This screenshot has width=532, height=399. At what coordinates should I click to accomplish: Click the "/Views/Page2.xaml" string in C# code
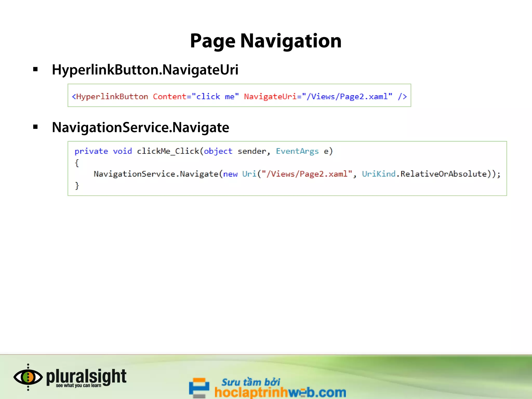coord(307,174)
